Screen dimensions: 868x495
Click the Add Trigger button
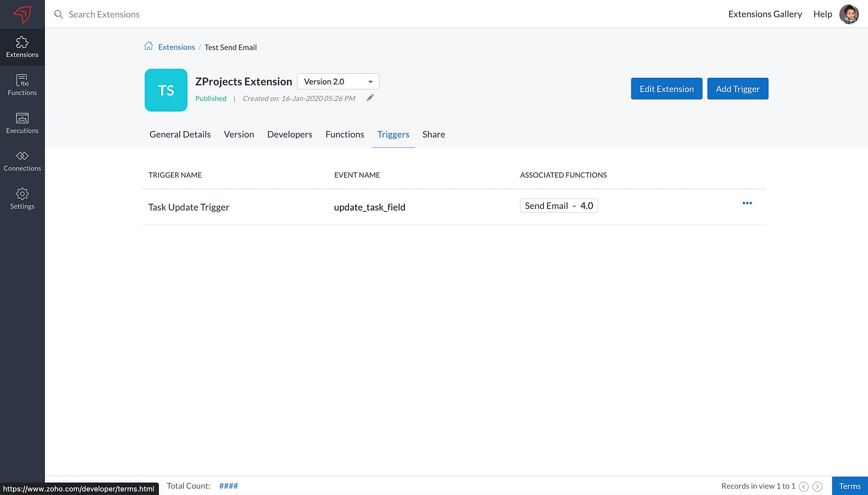[737, 89]
